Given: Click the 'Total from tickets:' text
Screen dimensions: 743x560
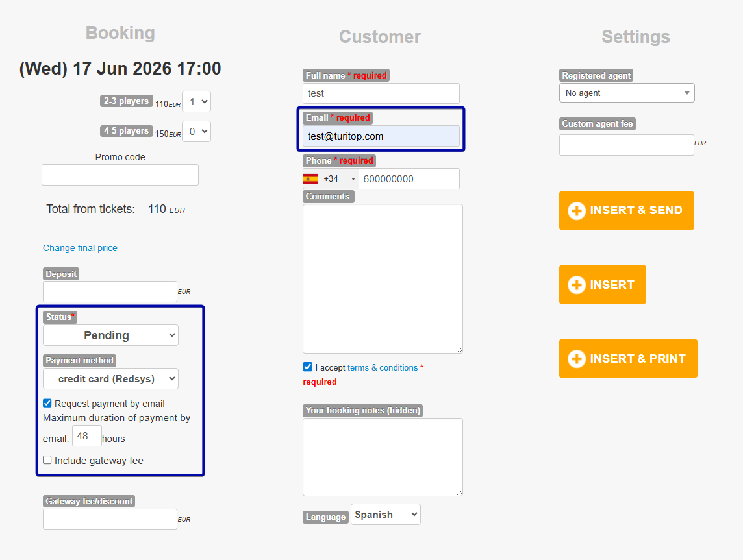Looking at the screenshot, I should point(90,209).
